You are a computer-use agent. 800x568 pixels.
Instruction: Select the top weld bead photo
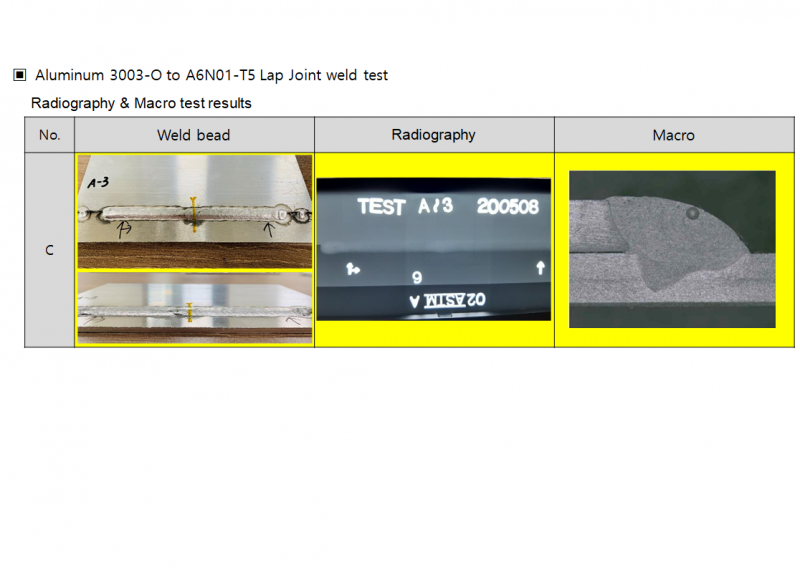194,212
